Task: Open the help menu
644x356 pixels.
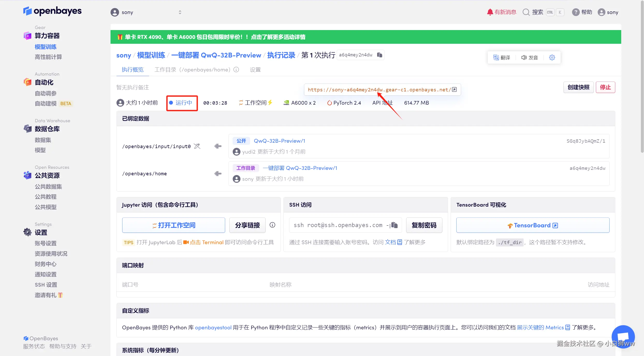Action: (x=582, y=12)
